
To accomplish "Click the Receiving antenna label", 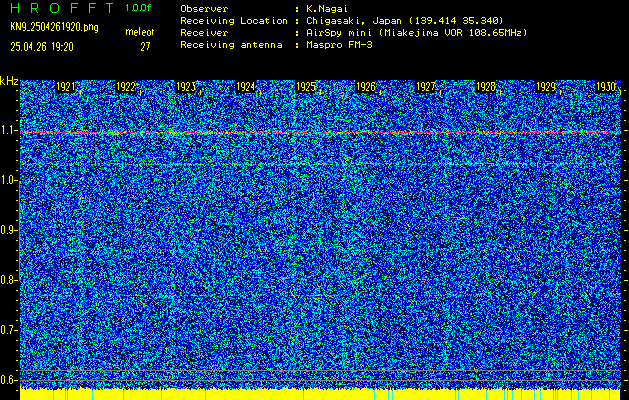I will point(231,45).
